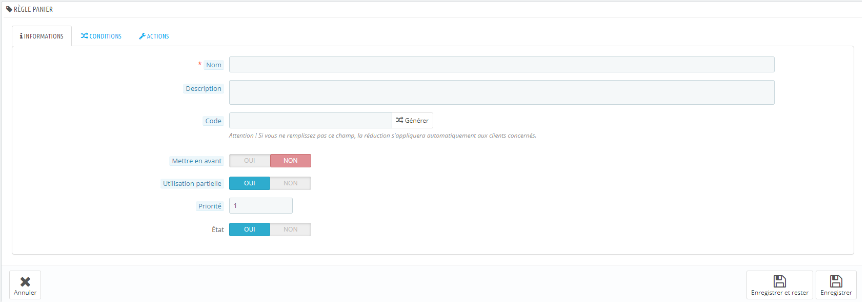Focus the Priorité field
This screenshot has width=868, height=306.
tap(260, 205)
